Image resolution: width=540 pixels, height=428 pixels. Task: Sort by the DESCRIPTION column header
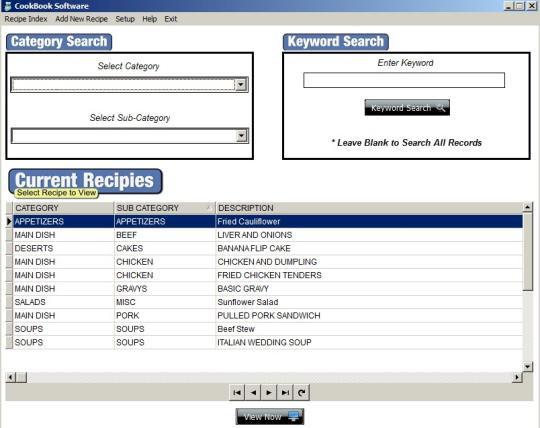369,208
